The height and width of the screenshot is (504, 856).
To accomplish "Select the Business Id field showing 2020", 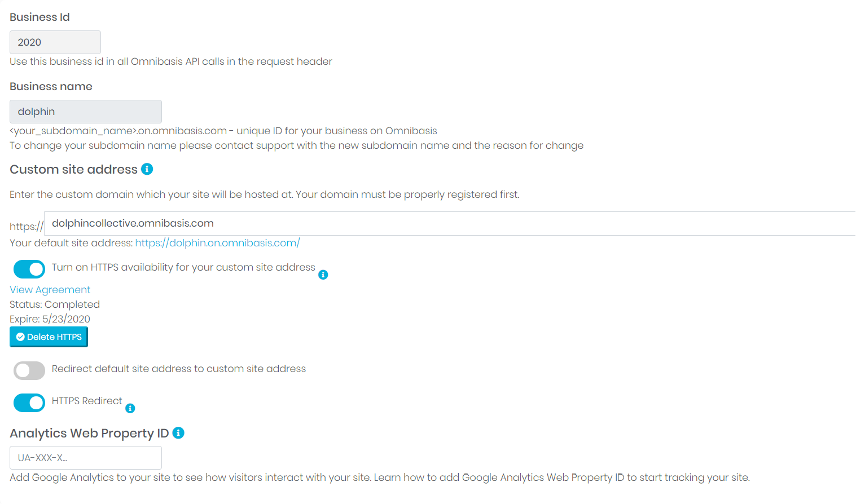I will pyautogui.click(x=55, y=42).
